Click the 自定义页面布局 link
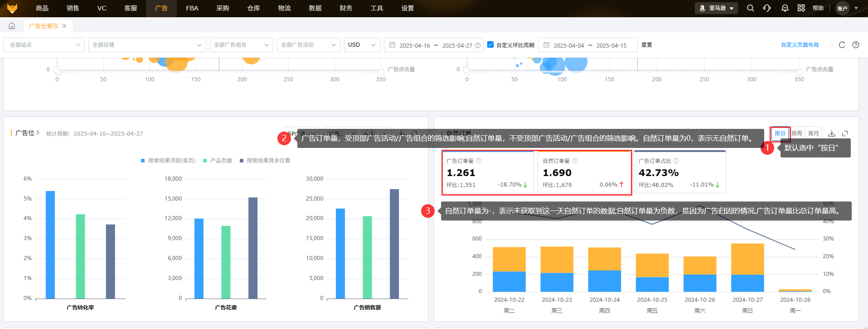The image size is (868, 329). tap(800, 45)
